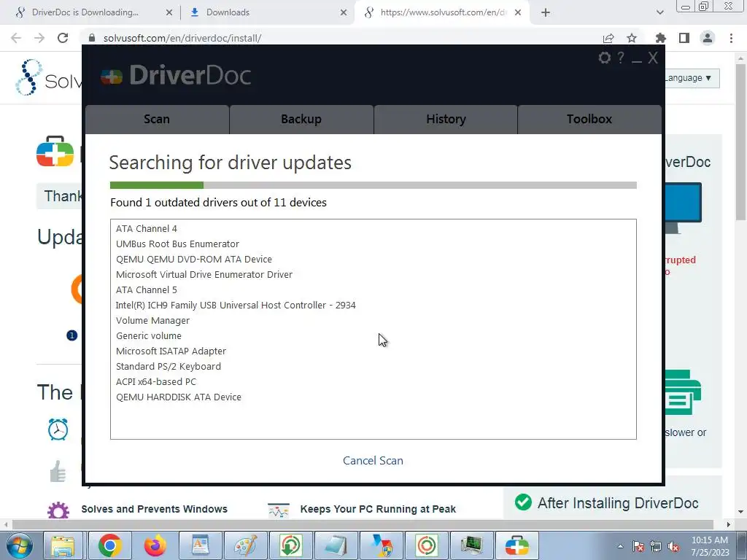The width and height of the screenshot is (747, 560).
Task: Select ACPI x64-based PC entry
Action: [x=156, y=381]
